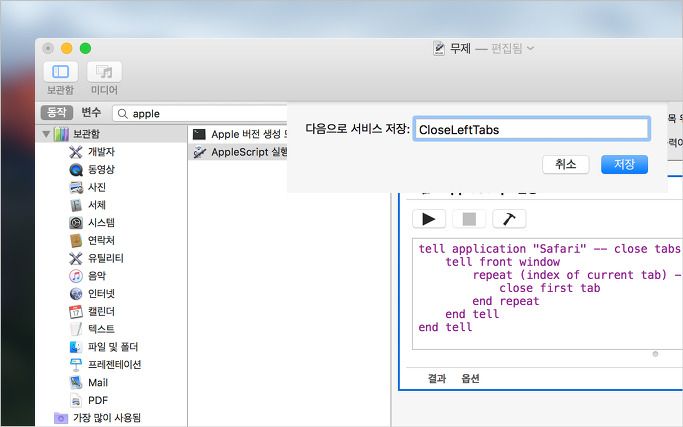Select the 동작 actions tab

tap(57, 112)
